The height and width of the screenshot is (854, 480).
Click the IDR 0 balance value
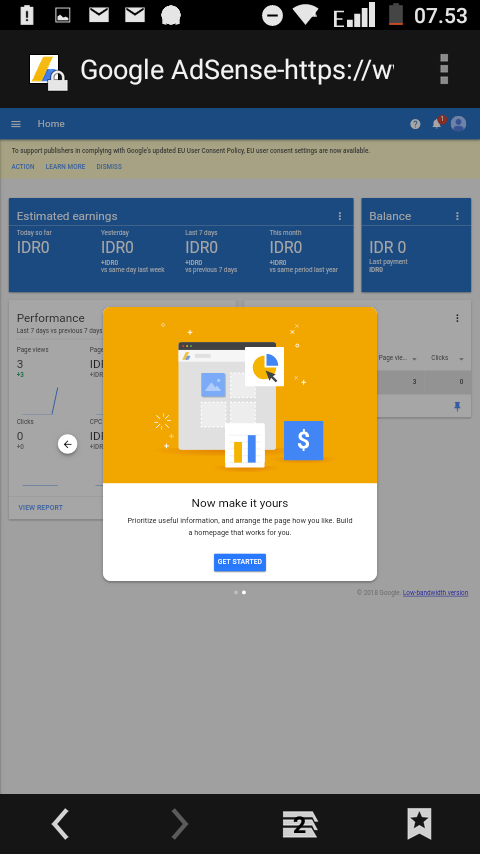[x=387, y=247]
